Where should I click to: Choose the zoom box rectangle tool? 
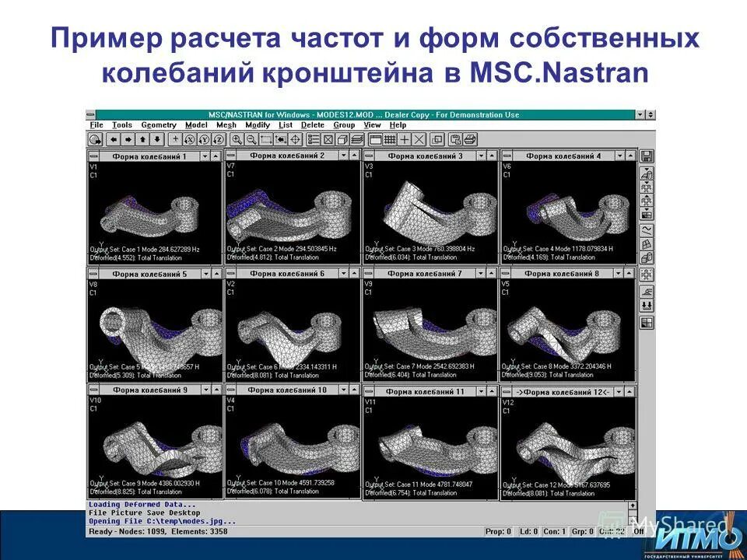click(x=266, y=139)
